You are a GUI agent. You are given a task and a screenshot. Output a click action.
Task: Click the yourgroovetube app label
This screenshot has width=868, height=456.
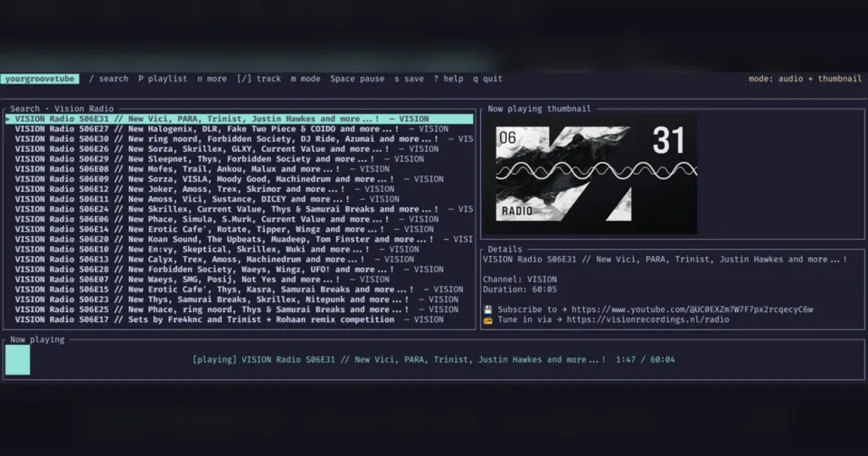click(x=40, y=79)
